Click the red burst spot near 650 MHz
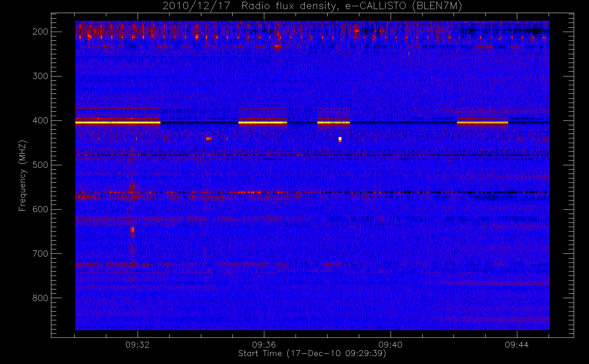Viewport: 589px width, 364px height. pyautogui.click(x=132, y=230)
